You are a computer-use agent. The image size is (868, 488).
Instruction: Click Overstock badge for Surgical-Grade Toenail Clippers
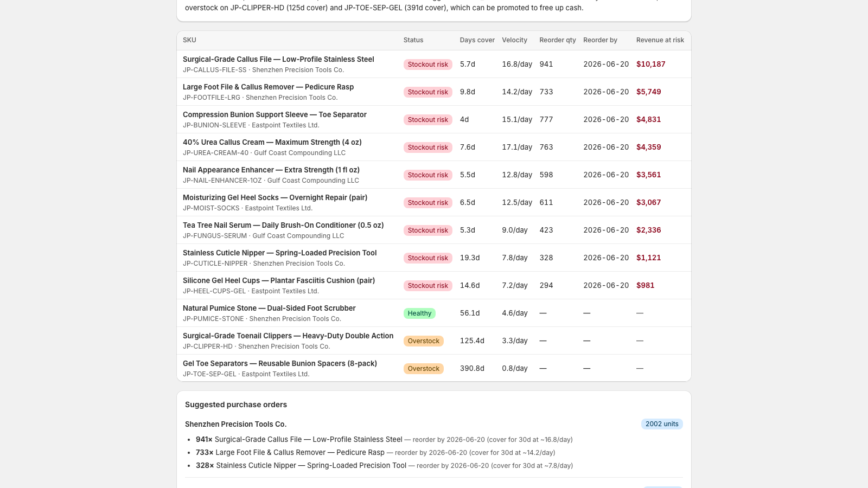423,341
